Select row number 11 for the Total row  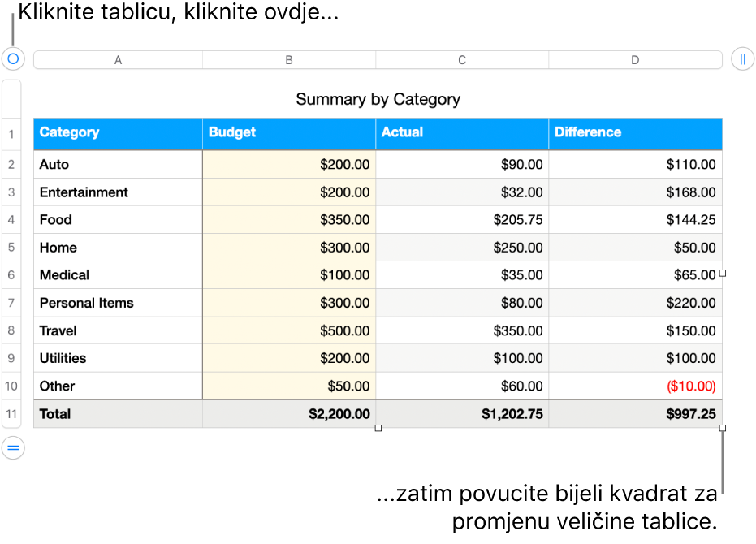(x=12, y=414)
